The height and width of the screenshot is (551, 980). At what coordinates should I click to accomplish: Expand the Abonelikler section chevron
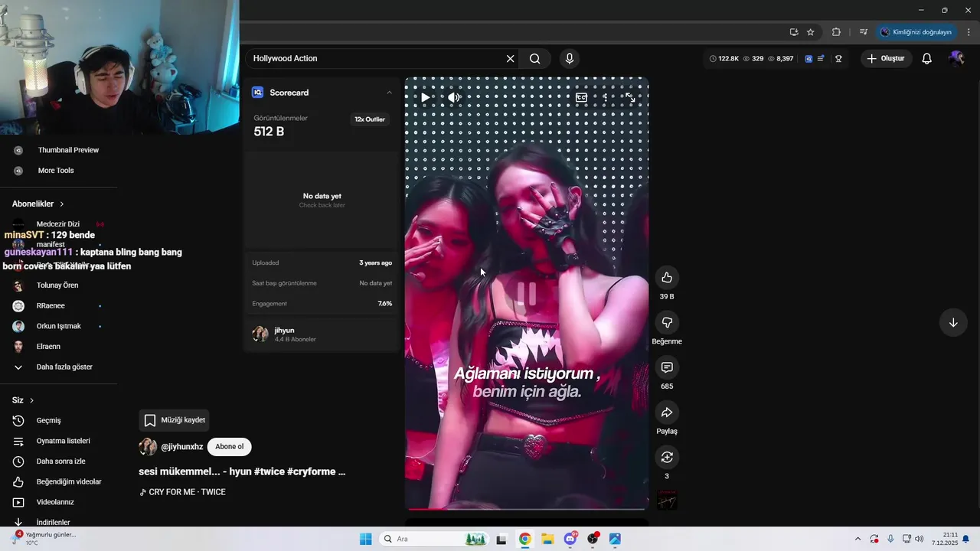point(62,204)
